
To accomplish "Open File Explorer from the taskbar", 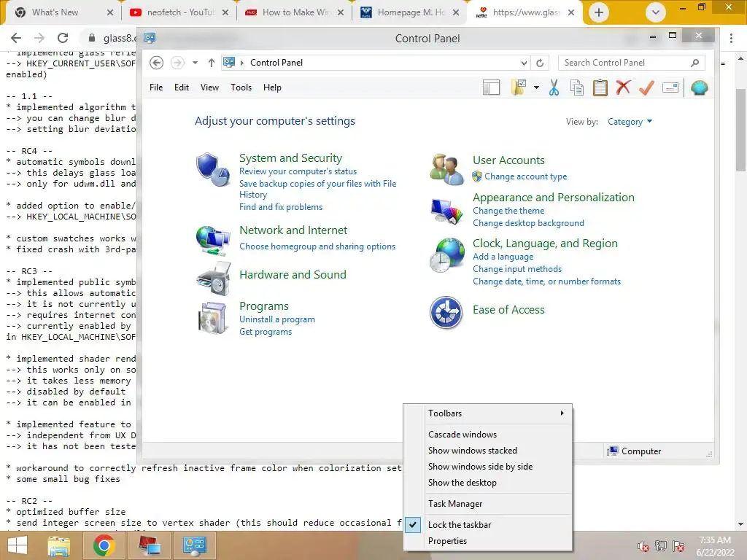I will pos(58,545).
